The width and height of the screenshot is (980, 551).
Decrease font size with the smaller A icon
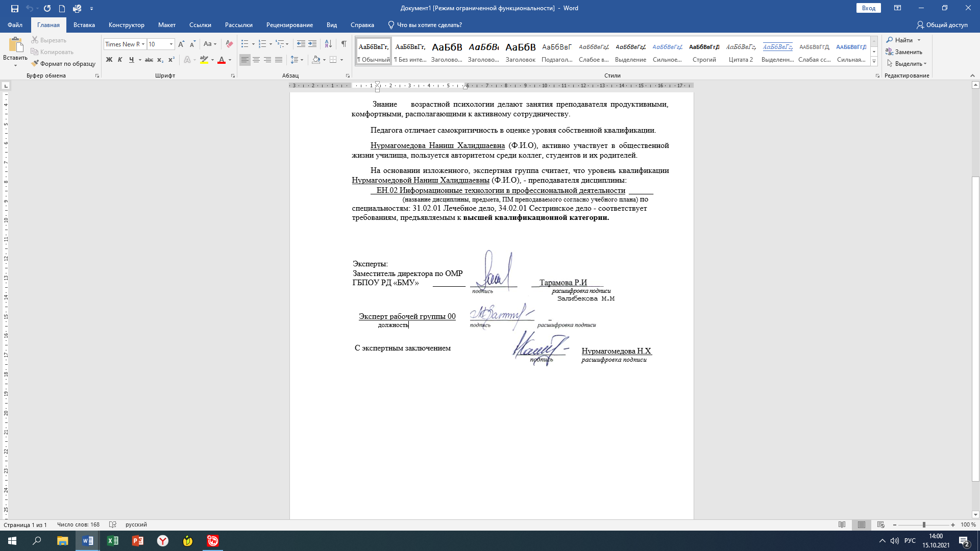coord(192,44)
